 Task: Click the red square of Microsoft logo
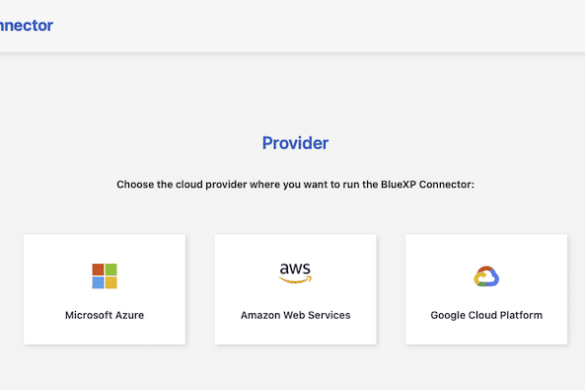pos(98,269)
